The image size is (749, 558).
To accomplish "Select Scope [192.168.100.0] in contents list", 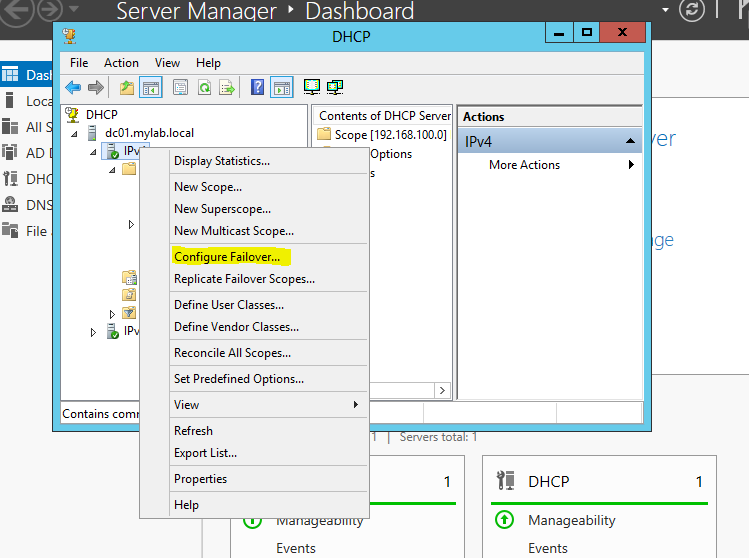I will pyautogui.click(x=382, y=135).
